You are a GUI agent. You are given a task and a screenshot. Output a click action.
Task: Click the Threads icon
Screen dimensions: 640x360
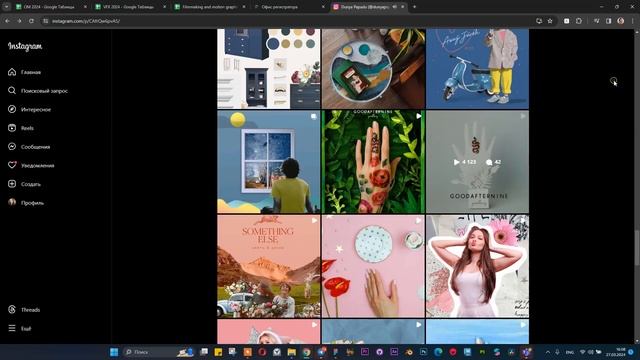click(x=12, y=309)
